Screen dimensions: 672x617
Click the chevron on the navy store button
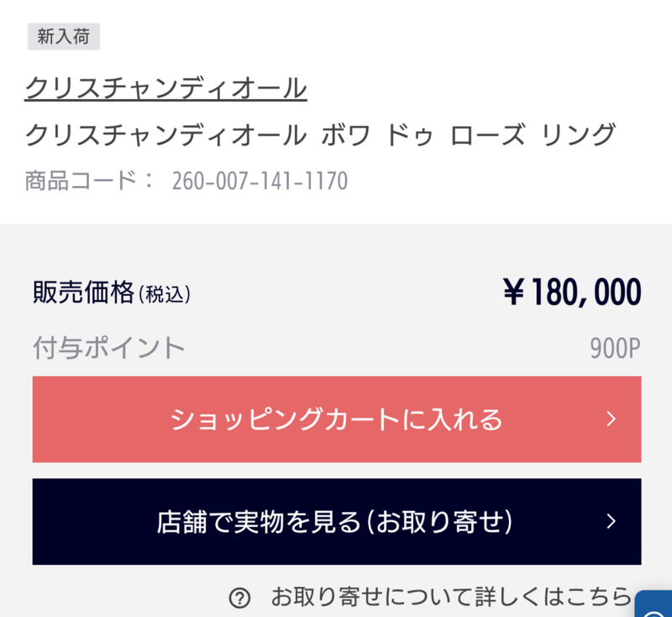[x=611, y=521]
